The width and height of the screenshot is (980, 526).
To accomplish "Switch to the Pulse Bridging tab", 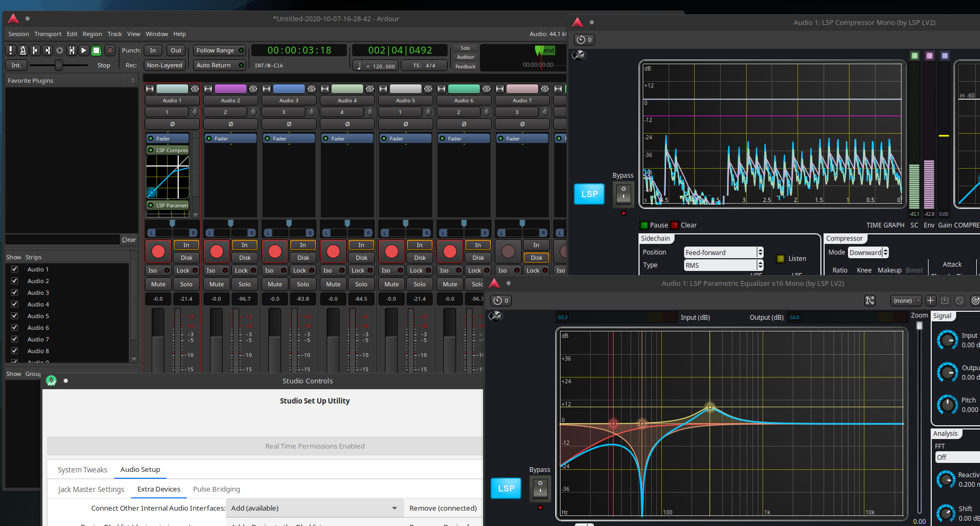I will coord(216,489).
